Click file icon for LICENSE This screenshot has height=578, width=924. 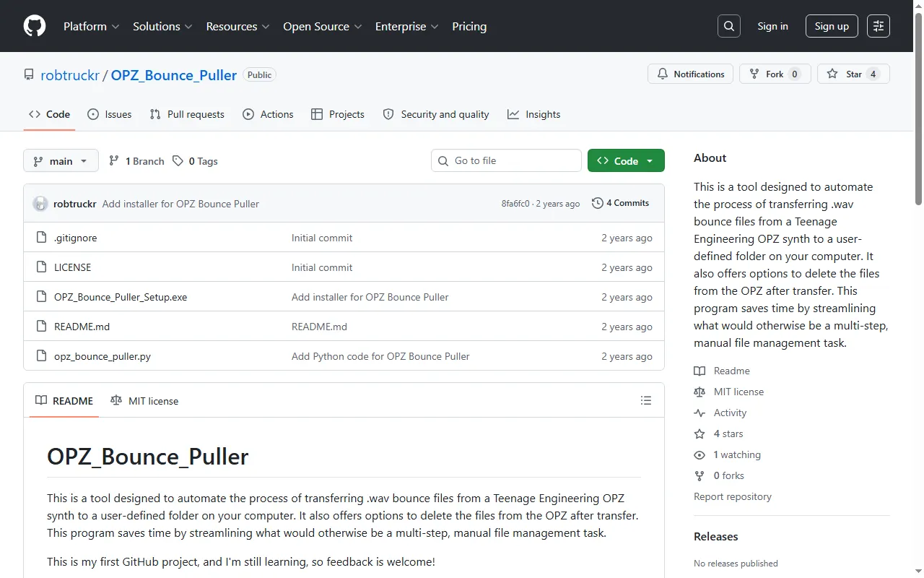click(41, 267)
